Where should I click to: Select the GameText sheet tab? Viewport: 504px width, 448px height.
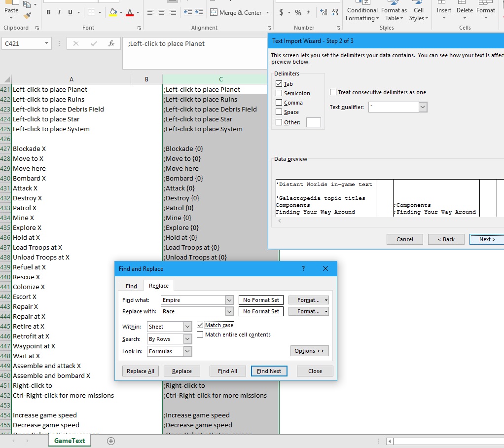coord(70,441)
